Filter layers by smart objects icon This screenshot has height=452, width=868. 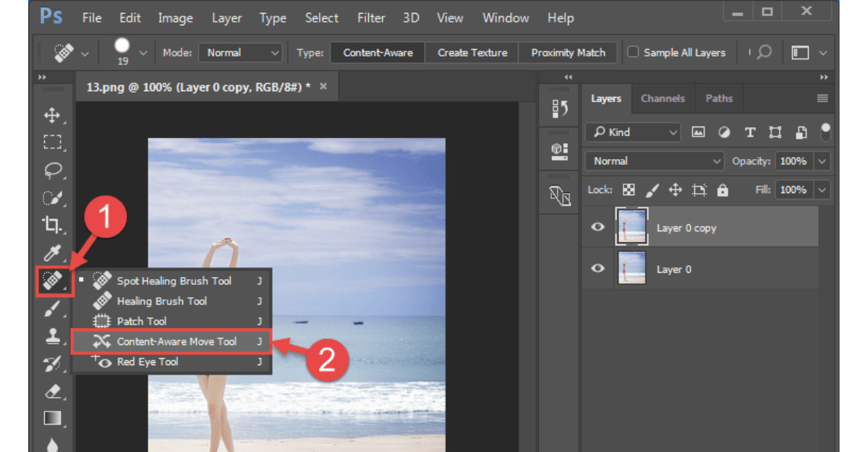[801, 132]
